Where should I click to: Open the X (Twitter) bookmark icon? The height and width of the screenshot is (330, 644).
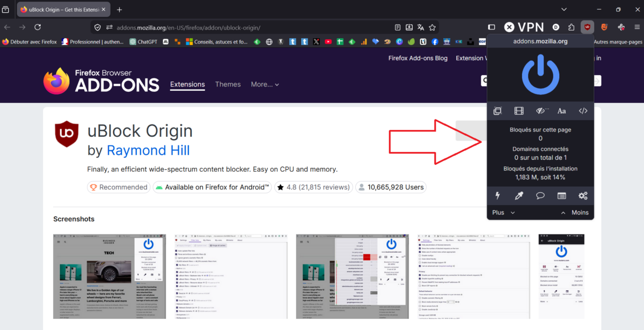click(x=316, y=41)
